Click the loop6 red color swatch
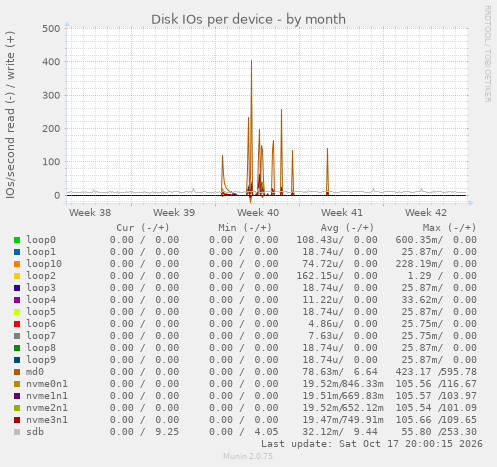 pyautogui.click(x=17, y=324)
